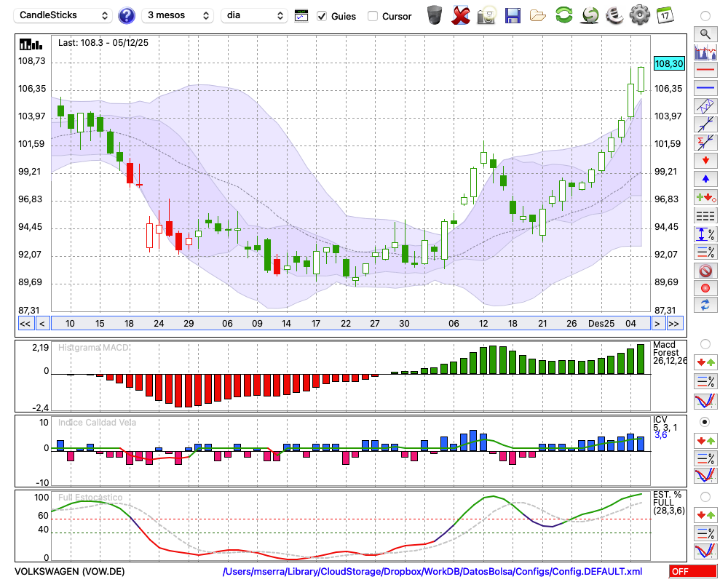
Task: Open the 'dia' interval dropdown
Action: pyautogui.click(x=254, y=15)
